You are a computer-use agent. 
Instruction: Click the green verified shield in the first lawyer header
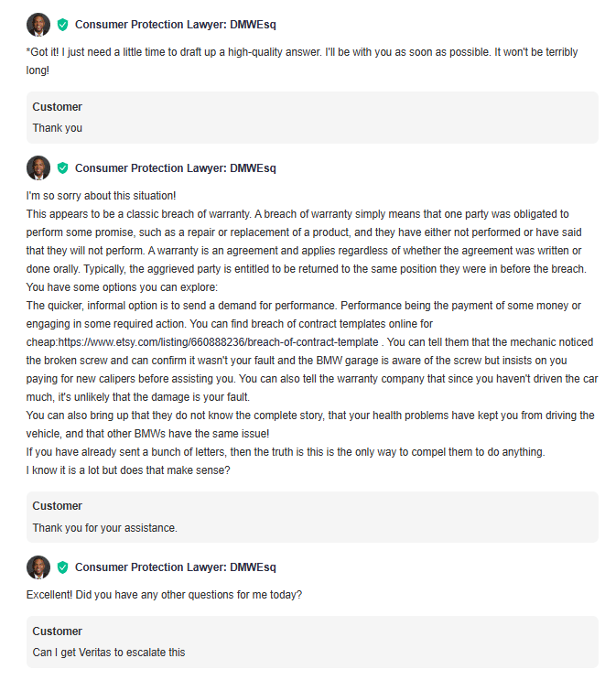pyautogui.click(x=63, y=25)
